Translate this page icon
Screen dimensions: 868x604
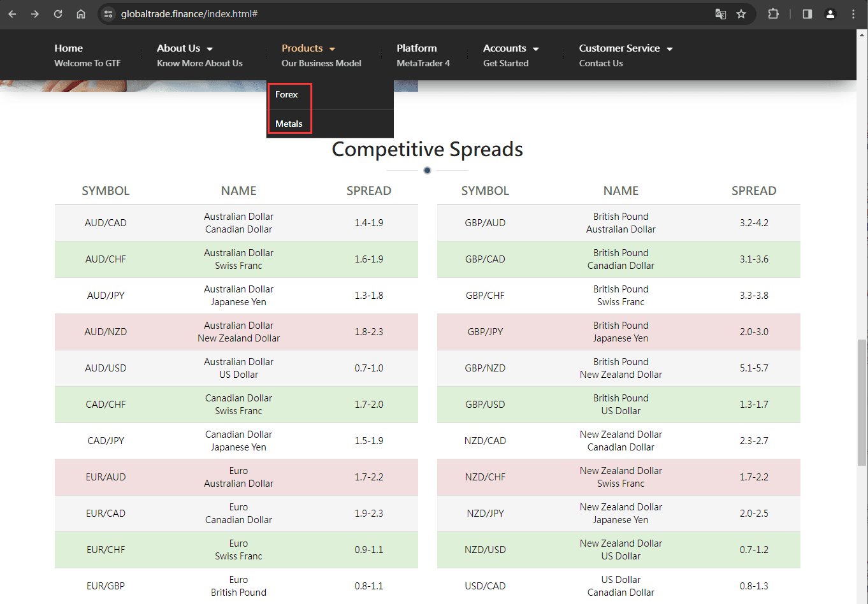click(x=721, y=14)
